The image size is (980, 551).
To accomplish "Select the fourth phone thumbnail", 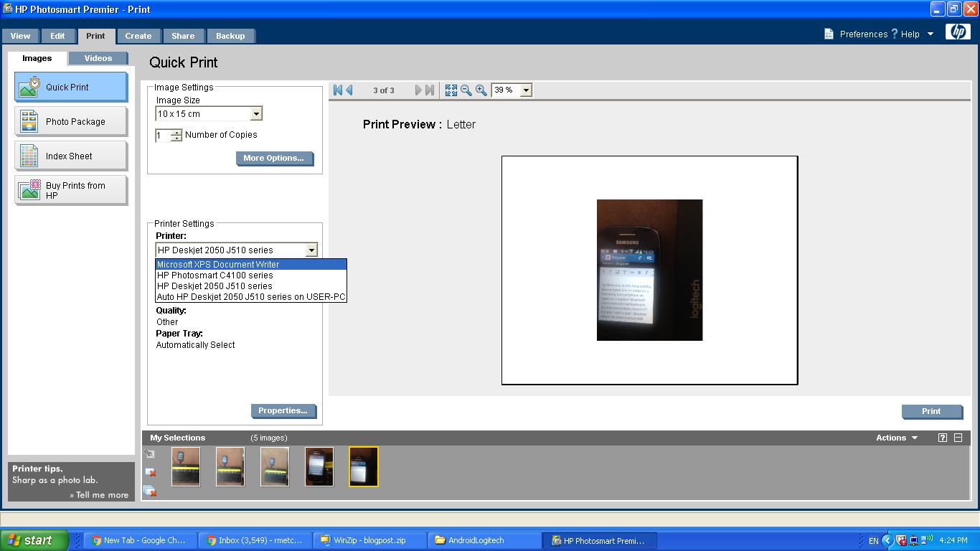I will click(319, 466).
